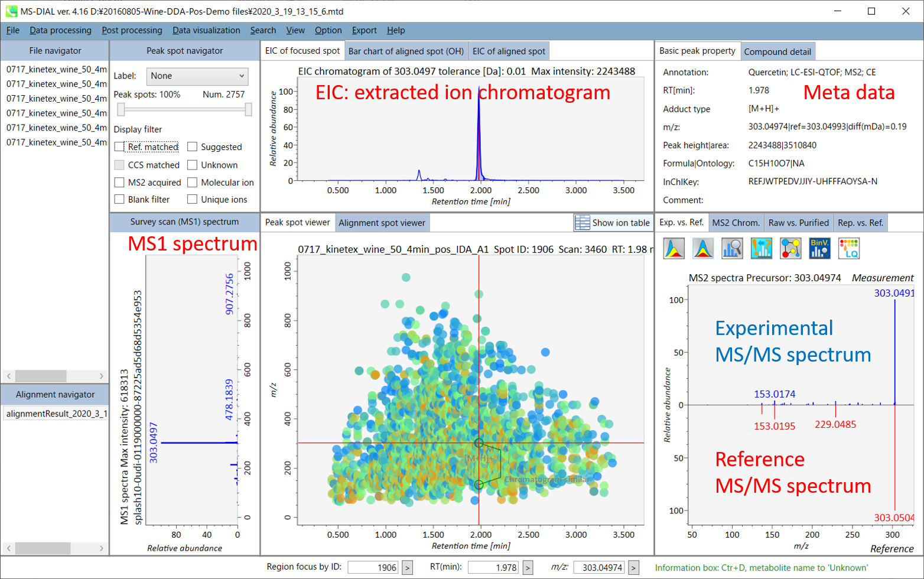This screenshot has width=924, height=579.
Task: Click the orange exclamation question mark icon
Action: tap(762, 248)
